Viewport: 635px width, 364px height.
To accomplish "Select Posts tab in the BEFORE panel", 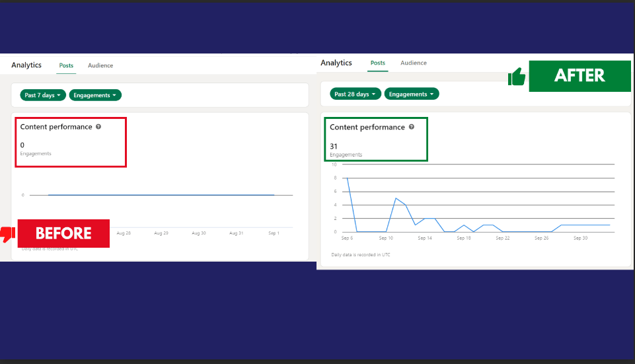I will [66, 65].
